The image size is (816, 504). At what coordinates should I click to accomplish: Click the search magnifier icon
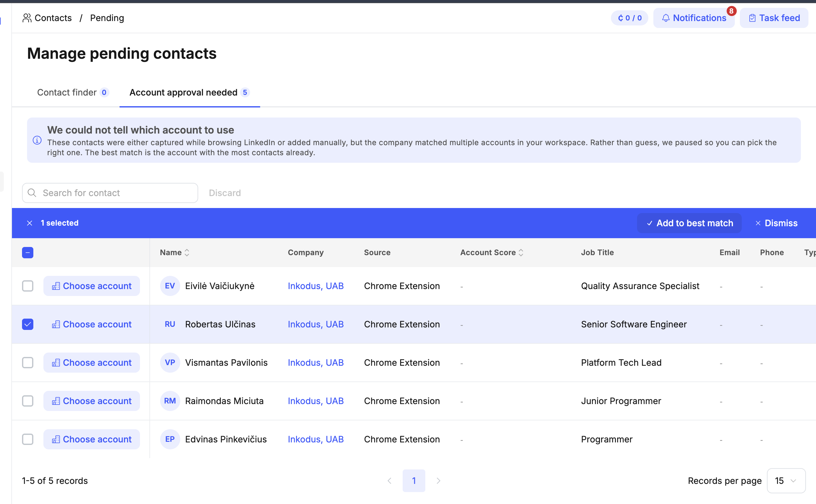32,193
